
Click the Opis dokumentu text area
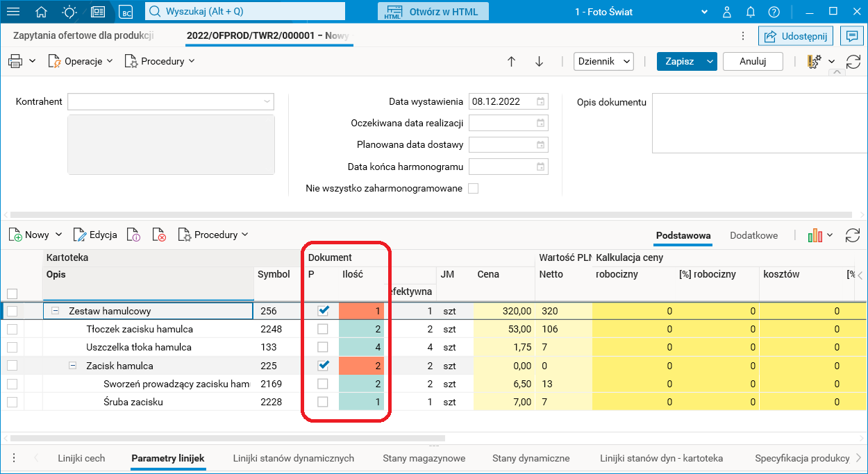[x=760, y=123]
